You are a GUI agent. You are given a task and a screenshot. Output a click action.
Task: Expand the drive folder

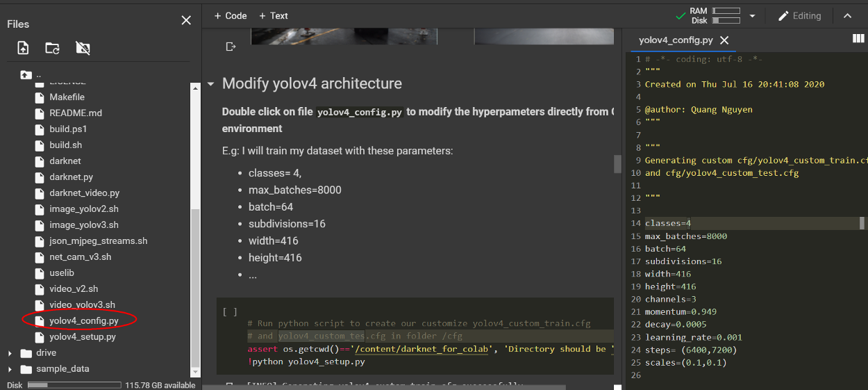[x=10, y=353]
